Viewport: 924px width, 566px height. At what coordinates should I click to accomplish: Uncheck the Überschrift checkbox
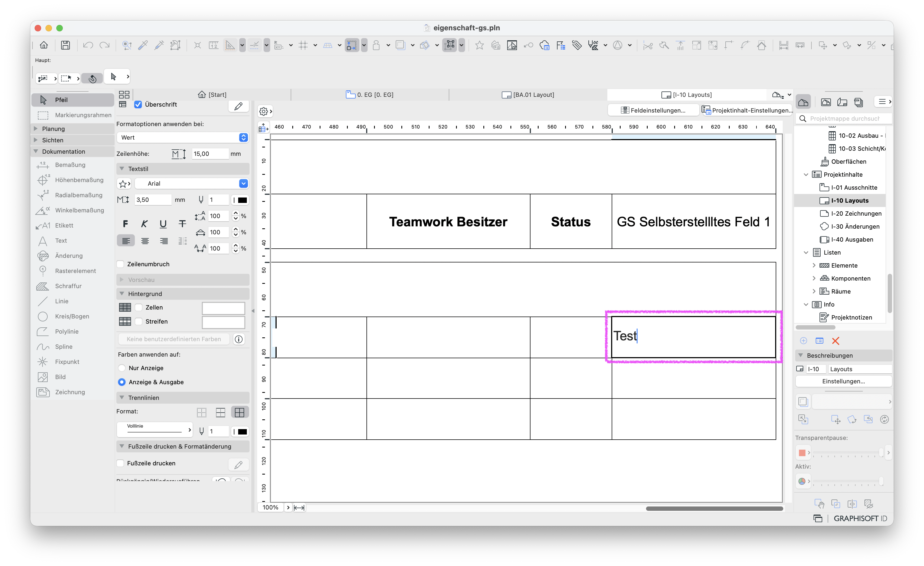138,105
